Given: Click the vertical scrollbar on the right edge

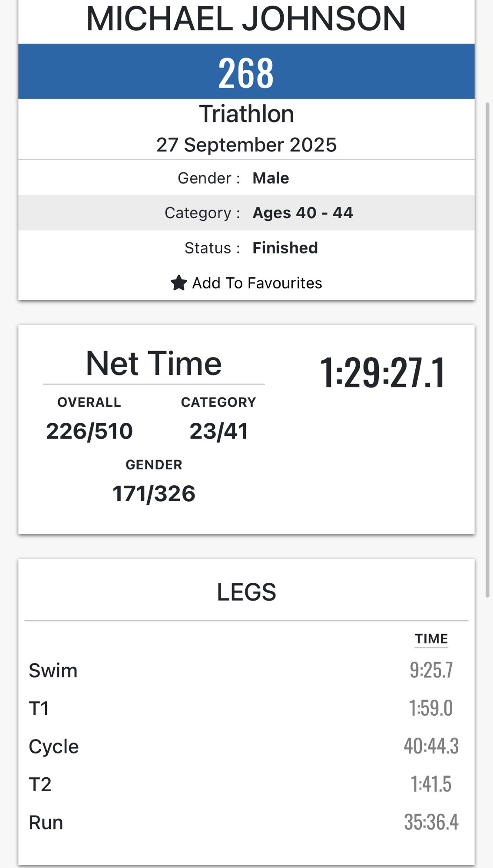Looking at the screenshot, I should [487, 347].
